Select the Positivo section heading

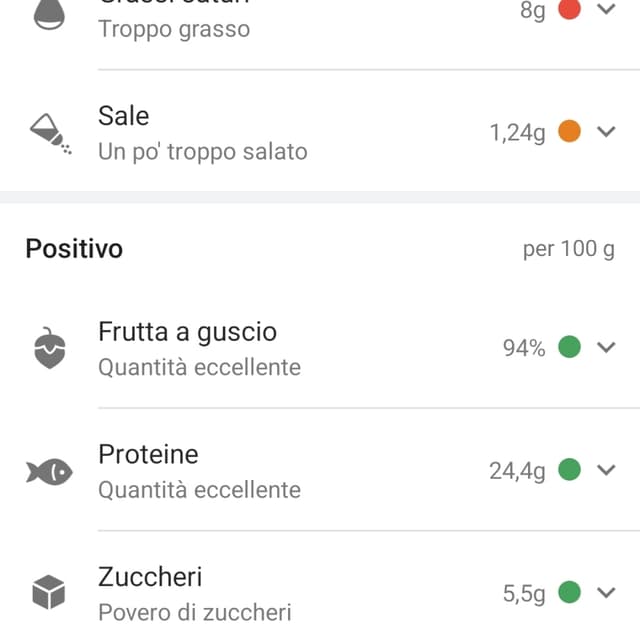pos(74,249)
